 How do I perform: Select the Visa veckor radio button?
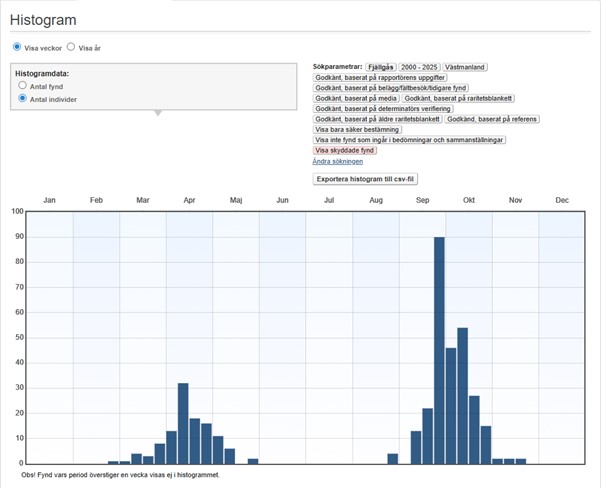coord(17,47)
